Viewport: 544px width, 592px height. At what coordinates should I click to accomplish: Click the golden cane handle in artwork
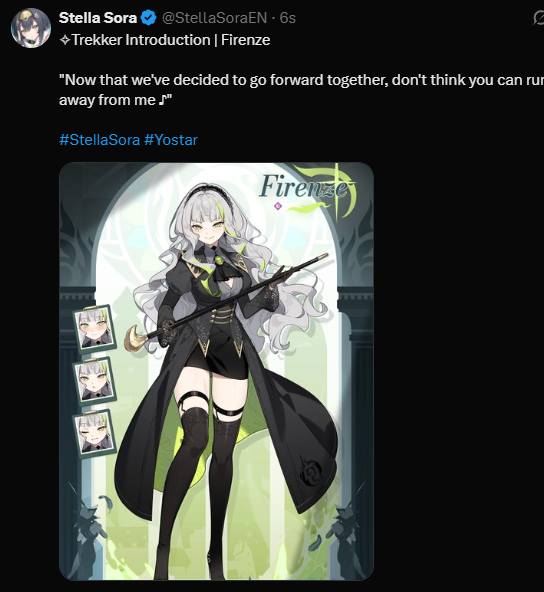[x=133, y=336]
